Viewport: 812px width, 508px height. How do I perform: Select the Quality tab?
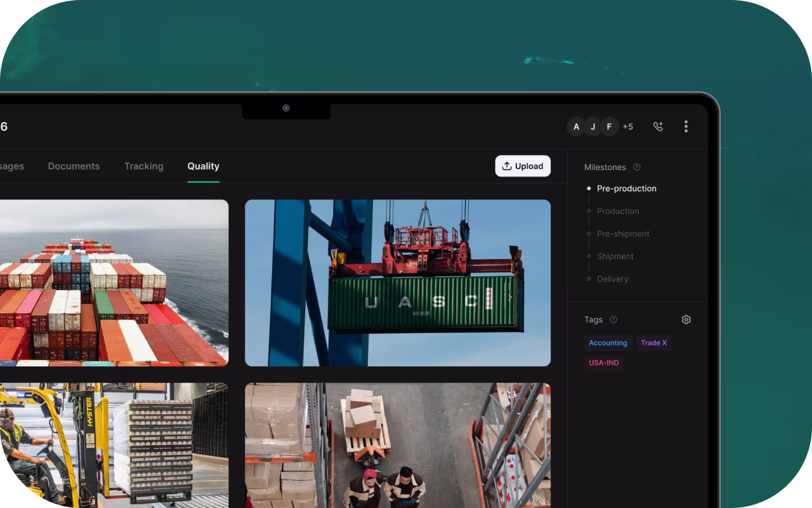tap(203, 166)
